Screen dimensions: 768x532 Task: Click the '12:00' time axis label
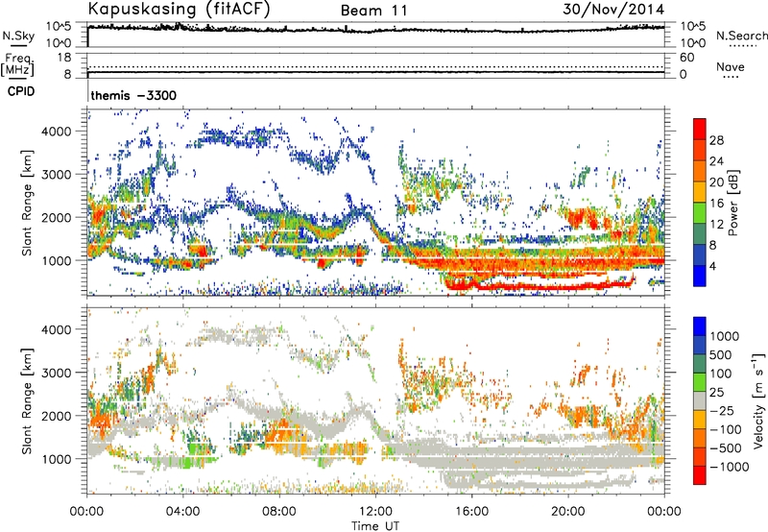click(375, 512)
